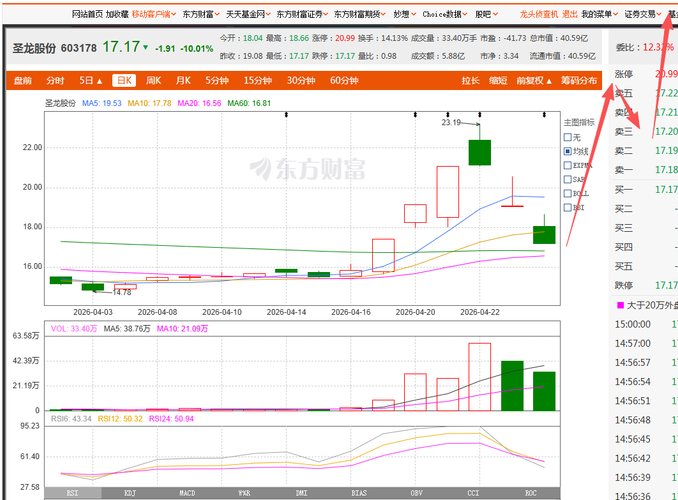
Task: Select the RSI indicator tab
Action: click(73, 493)
